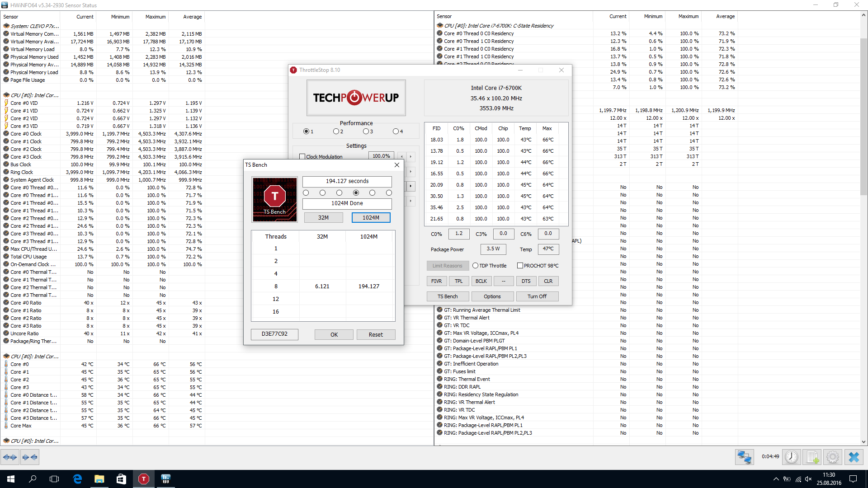The width and height of the screenshot is (868, 488).
Task: Click HWiNFO expand-layout arrows icon
Action: [10, 457]
